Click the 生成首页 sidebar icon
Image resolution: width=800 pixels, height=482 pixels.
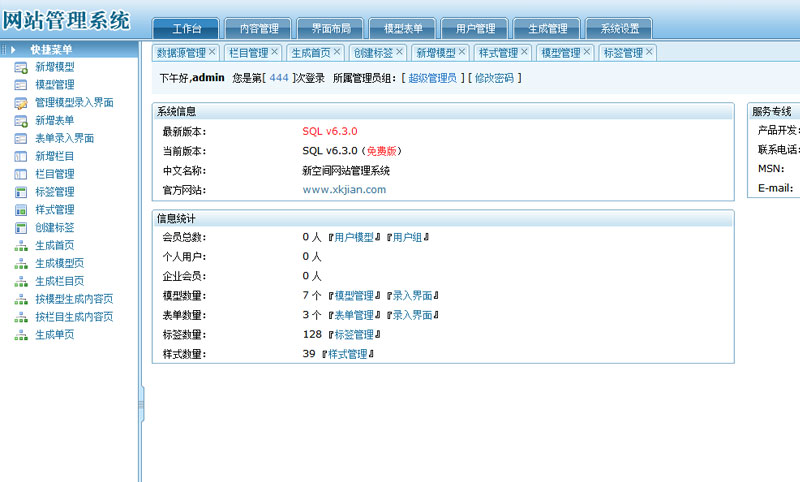pyautogui.click(x=20, y=246)
